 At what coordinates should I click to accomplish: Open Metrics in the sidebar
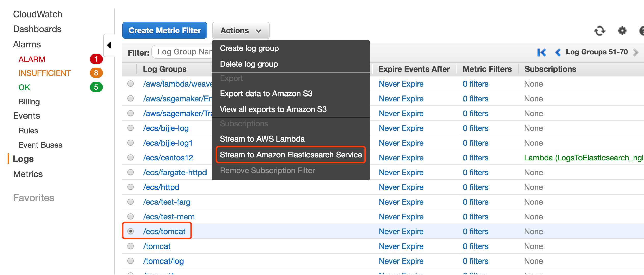coord(28,174)
